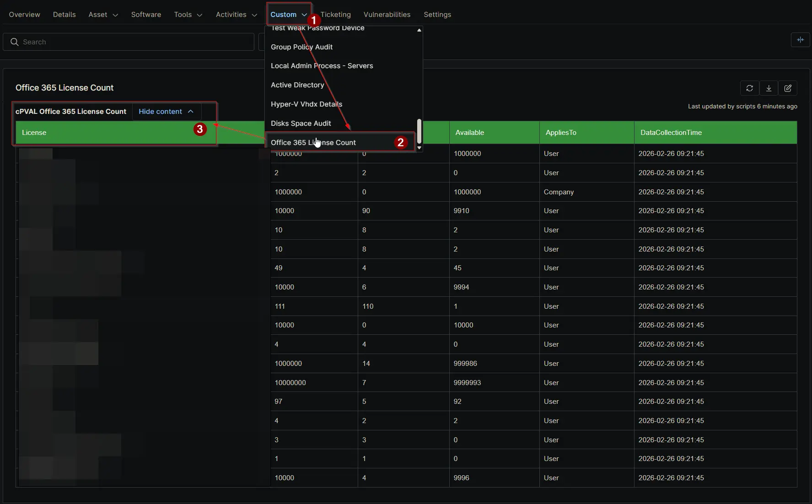Click the edit pencil icon above the table
The width and height of the screenshot is (812, 504).
tap(788, 88)
